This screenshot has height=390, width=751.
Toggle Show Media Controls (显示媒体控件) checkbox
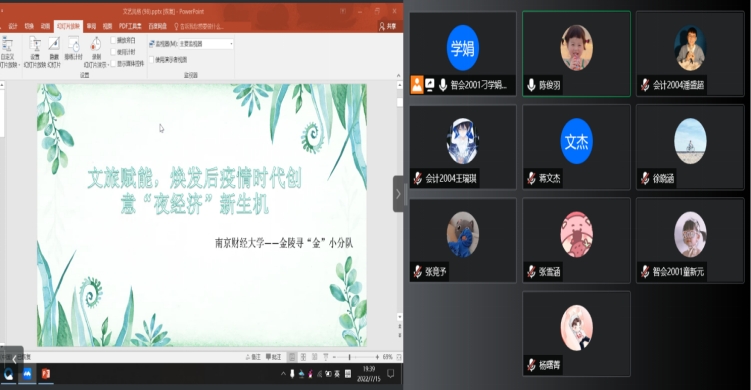114,63
